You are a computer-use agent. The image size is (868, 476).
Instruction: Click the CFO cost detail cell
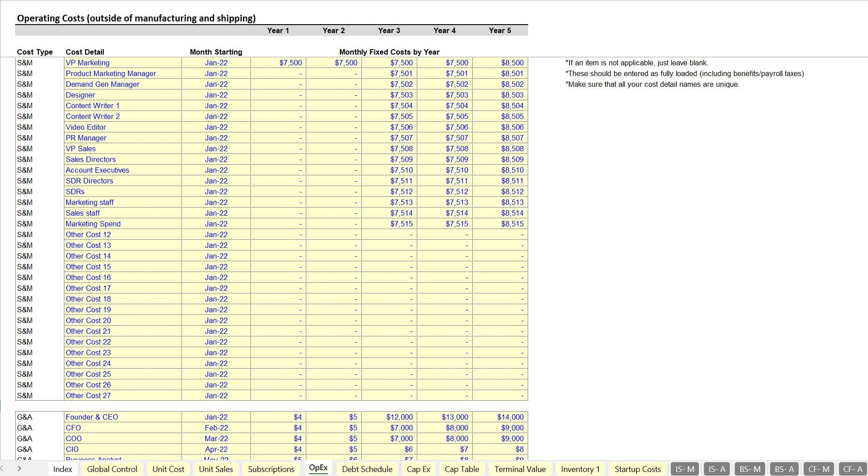click(123, 428)
